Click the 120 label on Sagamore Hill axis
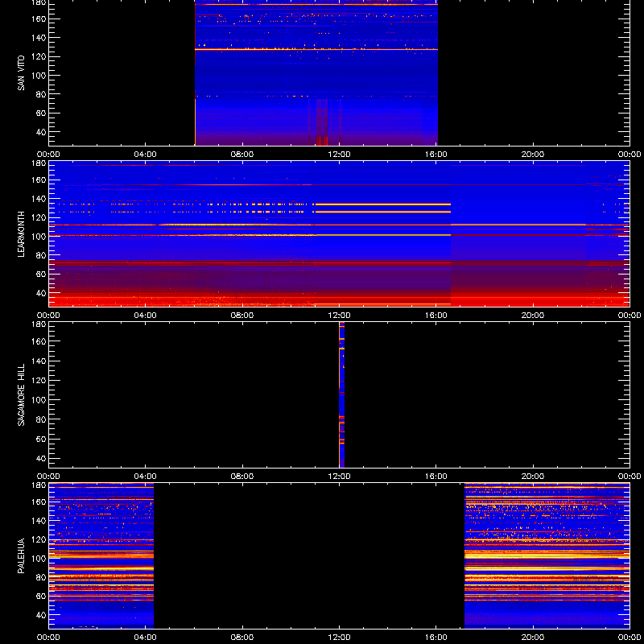This screenshot has height=644, width=644. click(x=39, y=381)
